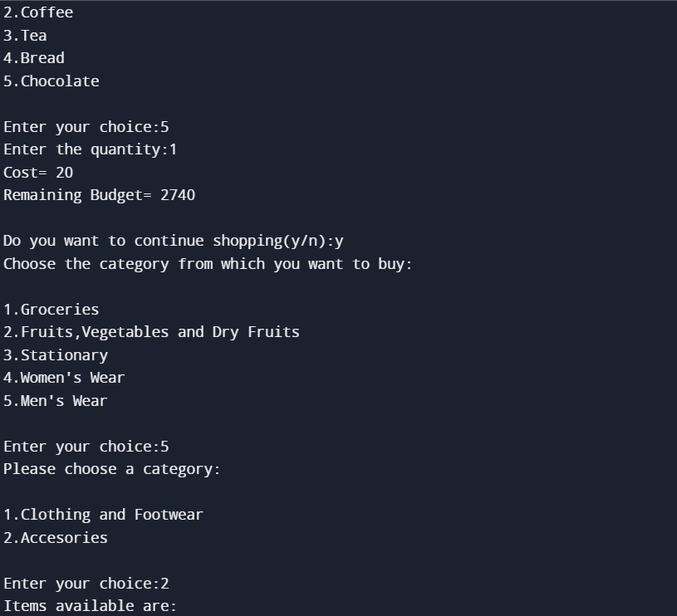
Task: Click '1.Clothing and Footwear' option line
Action: (103, 515)
